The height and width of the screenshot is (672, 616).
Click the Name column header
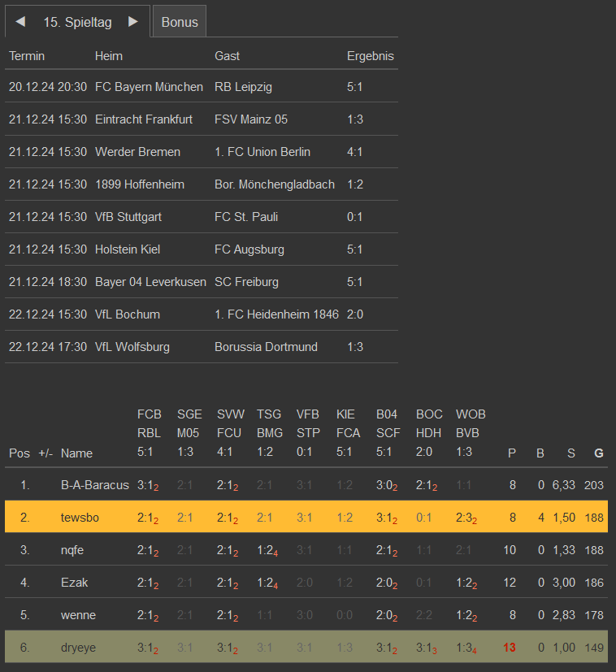77,453
